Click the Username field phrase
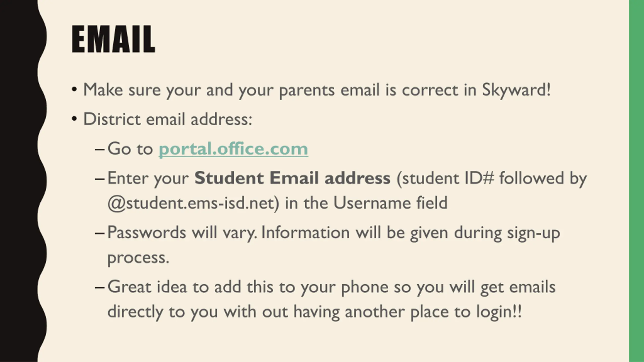This screenshot has width=644, height=362. [x=390, y=203]
